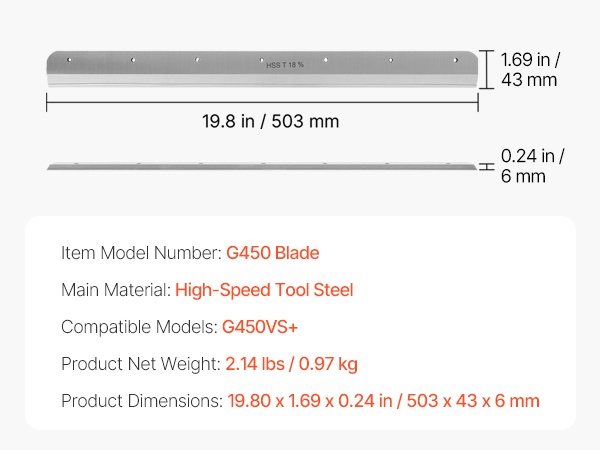This screenshot has width=600, height=450.
Task: Select the orange G450 Blade text
Action: (273, 254)
